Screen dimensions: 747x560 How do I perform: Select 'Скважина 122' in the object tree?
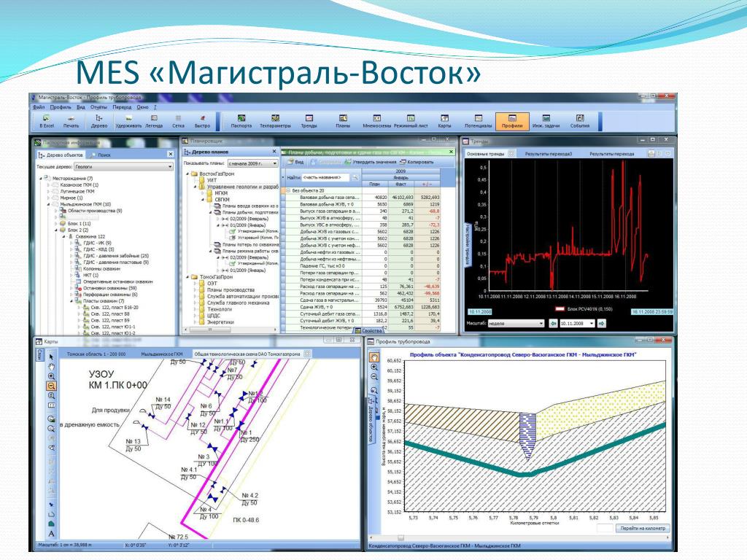(90, 237)
